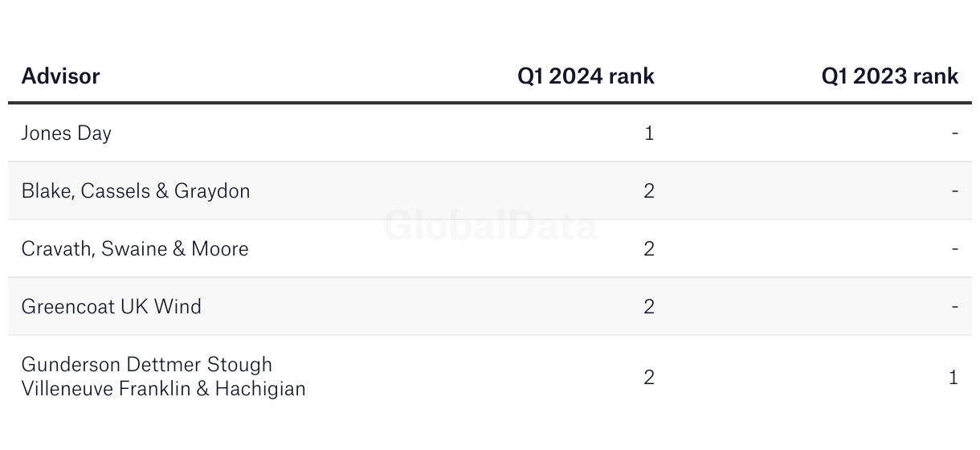The image size is (980, 450).
Task: Open the Gunderson Dettmer Stough Villeneuve entry
Action: 164,376
